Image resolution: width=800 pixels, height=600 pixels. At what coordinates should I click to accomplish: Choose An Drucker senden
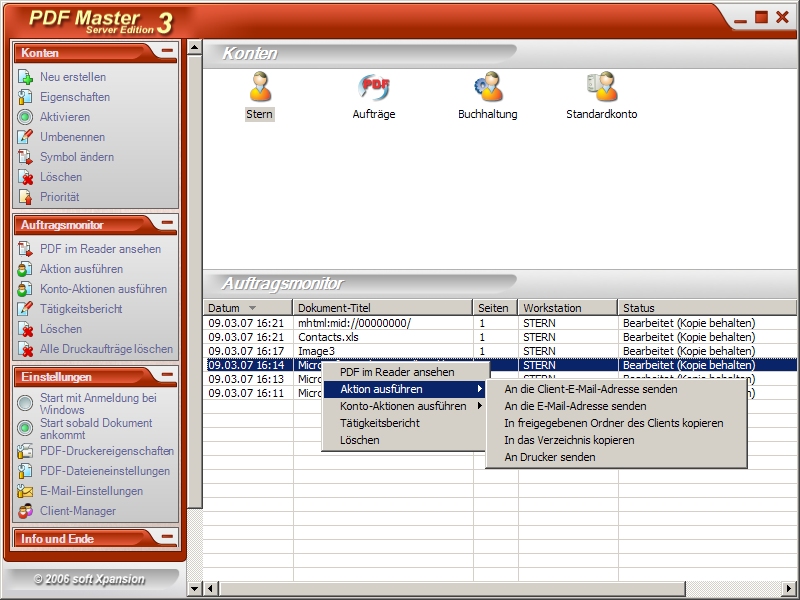(x=616, y=457)
